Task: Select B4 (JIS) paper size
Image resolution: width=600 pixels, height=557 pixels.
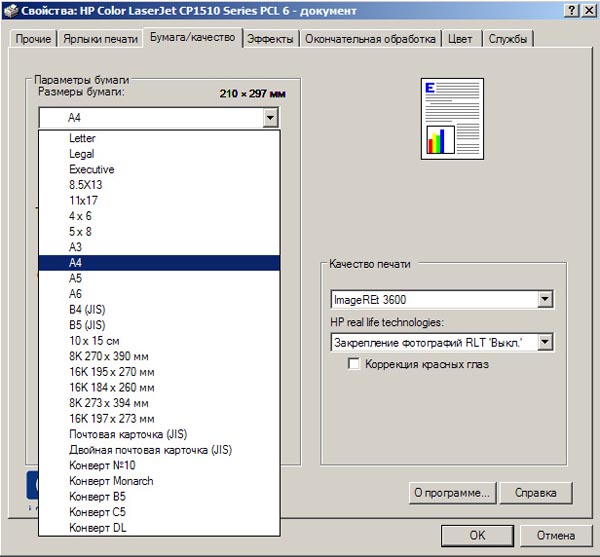Action: pyautogui.click(x=159, y=309)
